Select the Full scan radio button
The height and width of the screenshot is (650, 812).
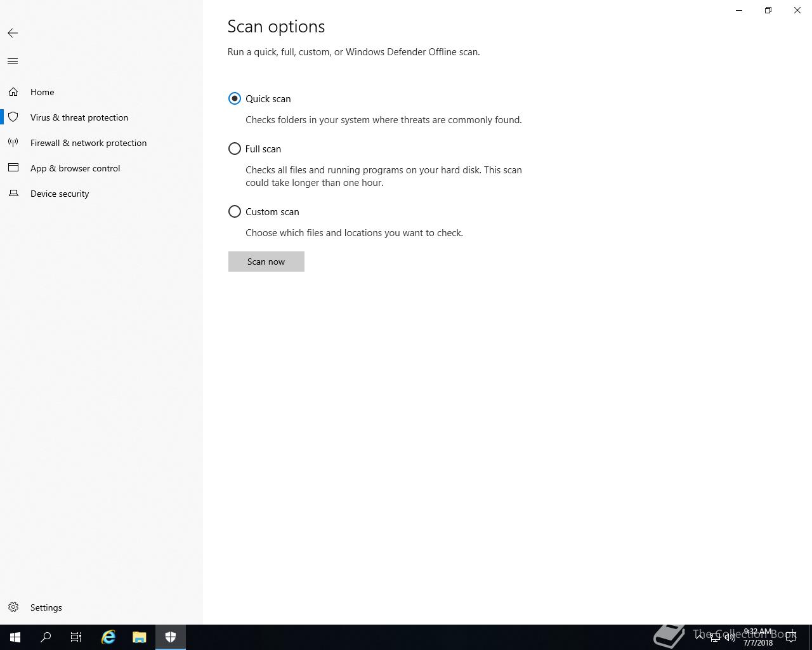[235, 149]
